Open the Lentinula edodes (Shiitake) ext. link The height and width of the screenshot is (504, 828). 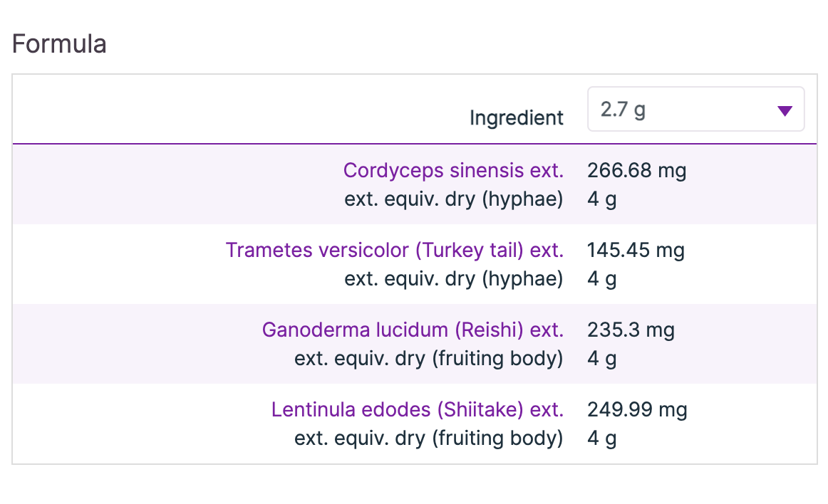pyautogui.click(x=417, y=410)
